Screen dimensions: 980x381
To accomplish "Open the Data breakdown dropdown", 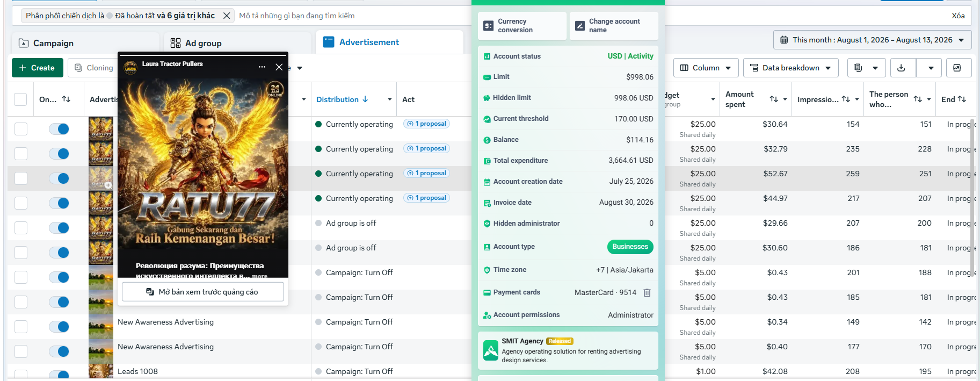I will (x=790, y=68).
